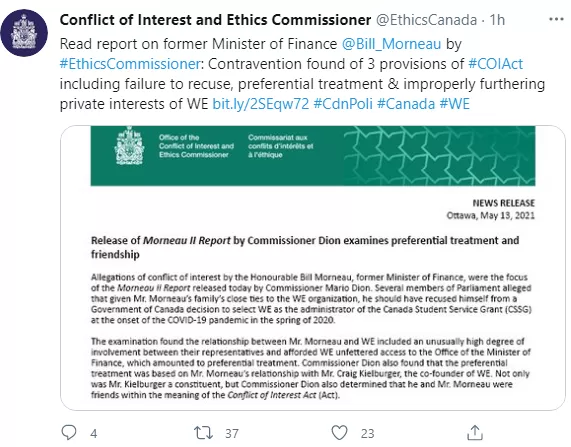Click the #Canada hashtag
The height and width of the screenshot is (447, 571).
(x=406, y=104)
